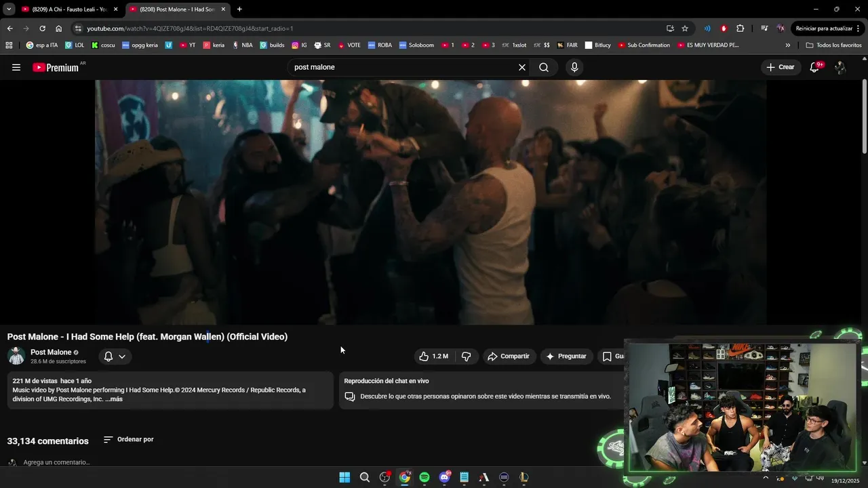
Task: Open the builds bookmark
Action: (x=272, y=45)
